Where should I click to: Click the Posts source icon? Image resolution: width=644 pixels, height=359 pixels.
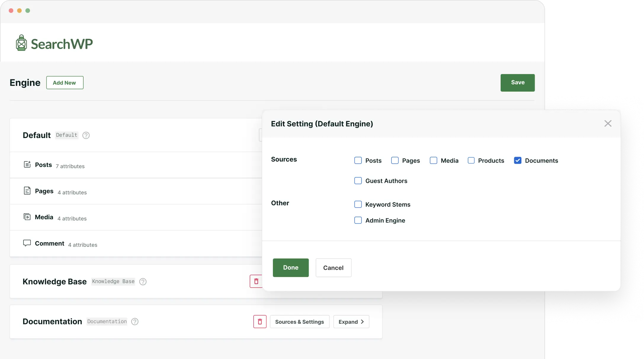[27, 164]
